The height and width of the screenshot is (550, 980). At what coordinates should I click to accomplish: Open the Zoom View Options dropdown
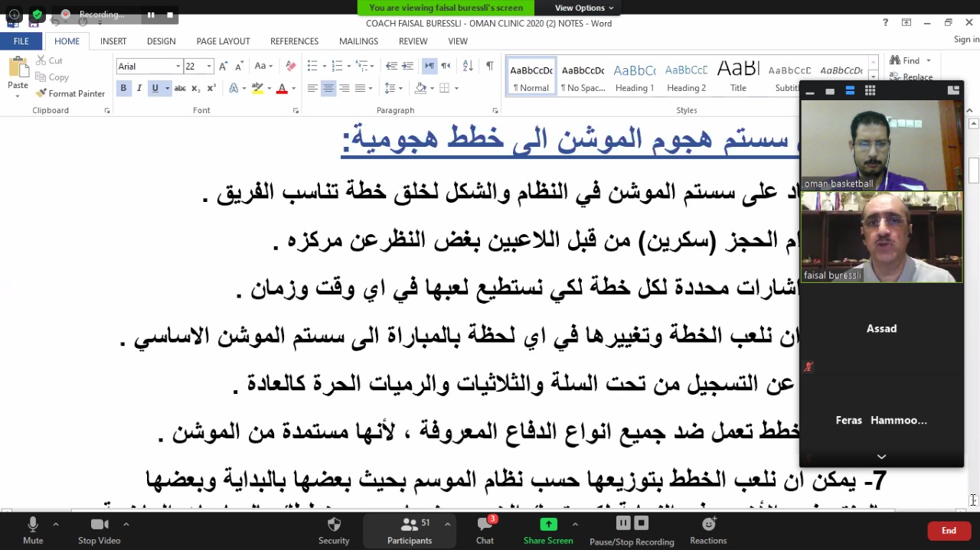coord(584,8)
